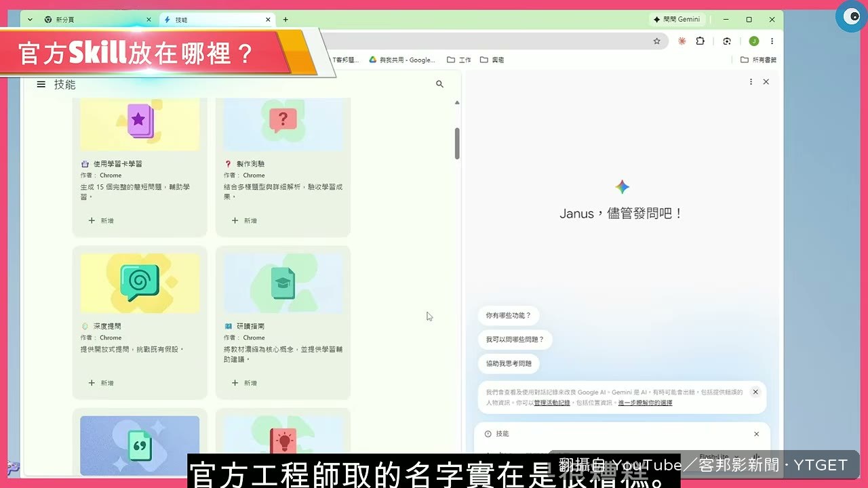
Task: Open a new tab with the plus button
Action: pos(285,20)
